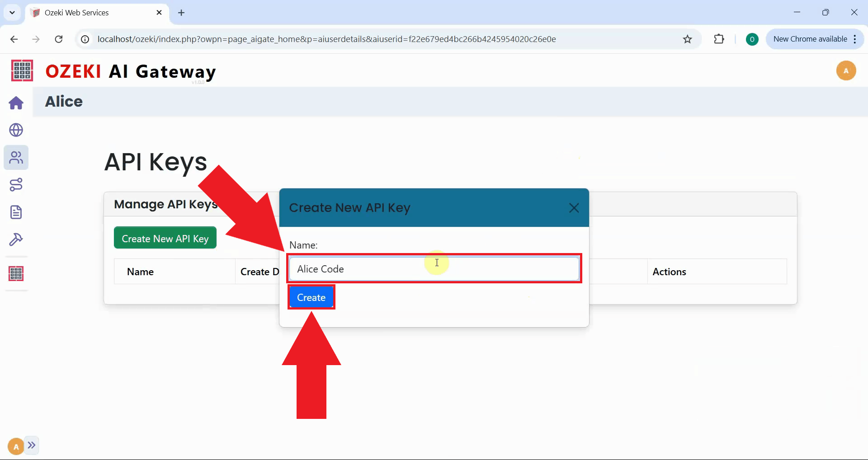Select the Home icon in the sidebar
868x460 pixels.
[16, 103]
